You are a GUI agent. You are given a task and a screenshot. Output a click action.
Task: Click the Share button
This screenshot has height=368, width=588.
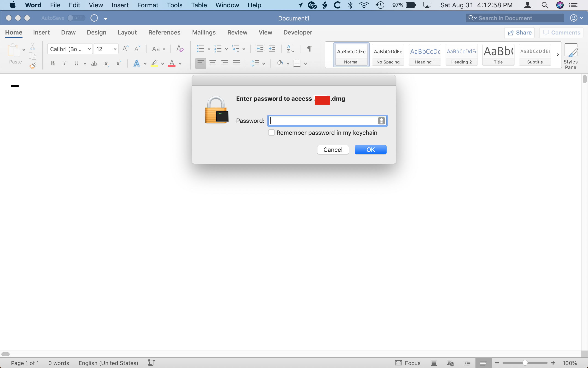coord(520,33)
